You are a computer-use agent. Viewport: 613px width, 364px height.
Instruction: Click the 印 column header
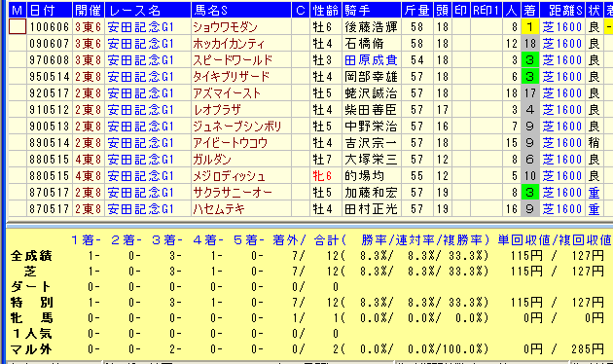pos(461,10)
